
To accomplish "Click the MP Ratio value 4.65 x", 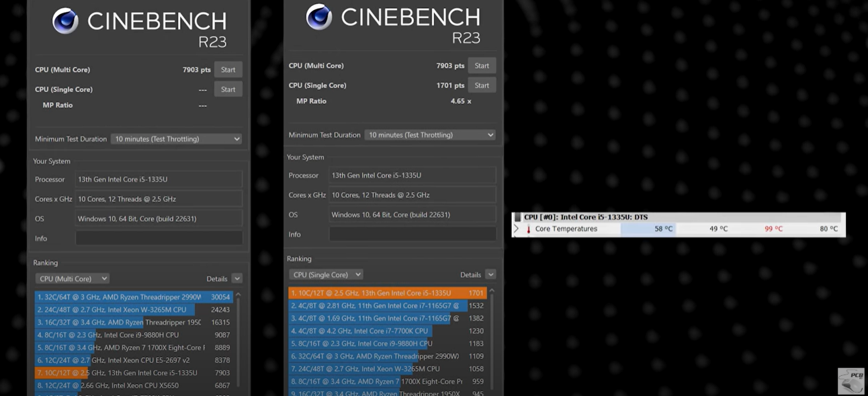I will pos(461,102).
